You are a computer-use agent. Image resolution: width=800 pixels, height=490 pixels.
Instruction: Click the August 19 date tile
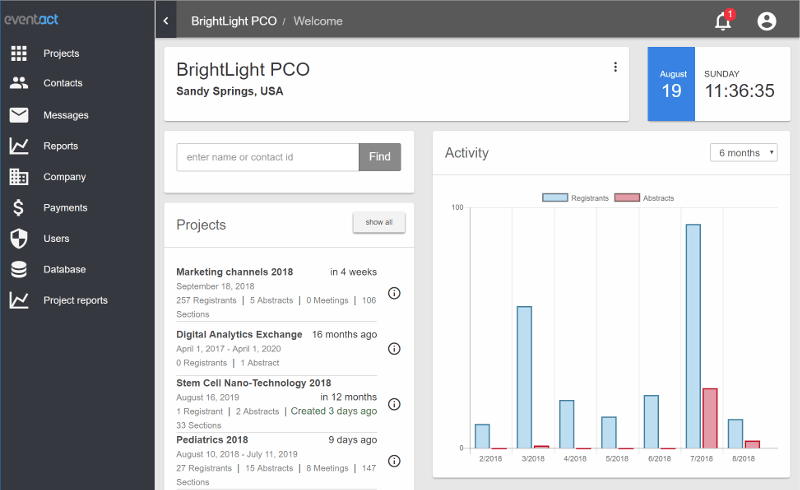coord(671,84)
